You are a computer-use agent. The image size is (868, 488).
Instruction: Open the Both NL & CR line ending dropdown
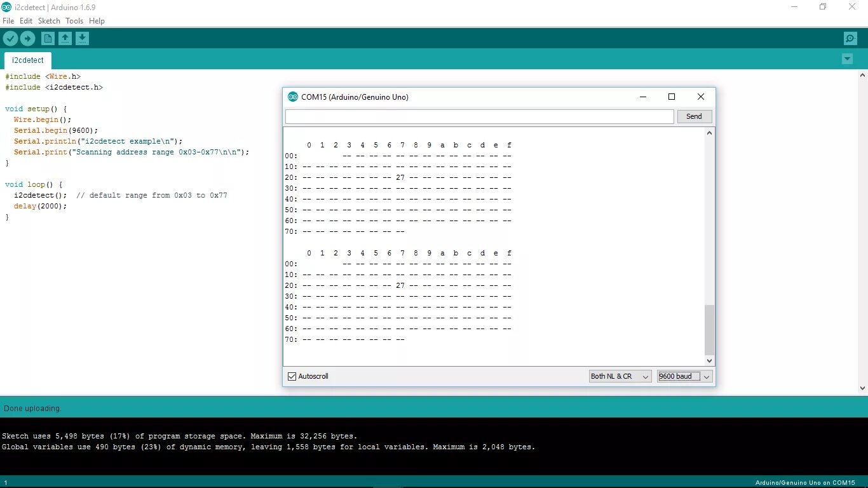[620, 376]
